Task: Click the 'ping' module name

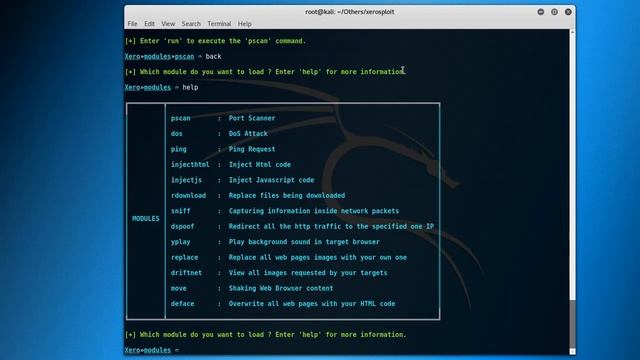Action: 178,149
